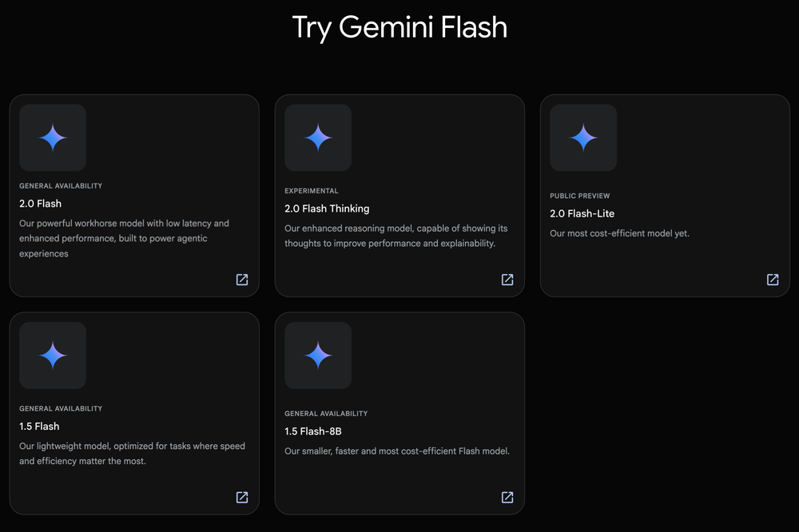Select the 1.5 Flash-8B Gemini star icon
799x532 pixels.
pyautogui.click(x=318, y=355)
